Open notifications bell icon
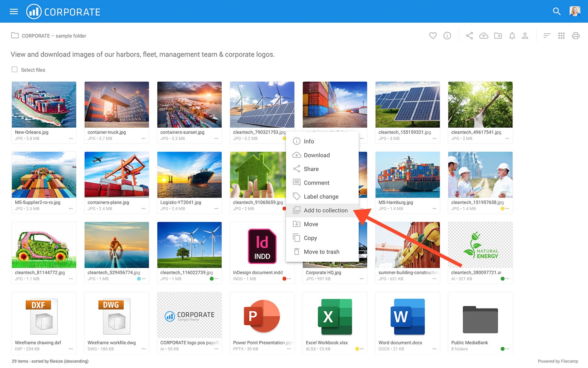Image resolution: width=588 pixels, height=368 pixels. (x=512, y=36)
